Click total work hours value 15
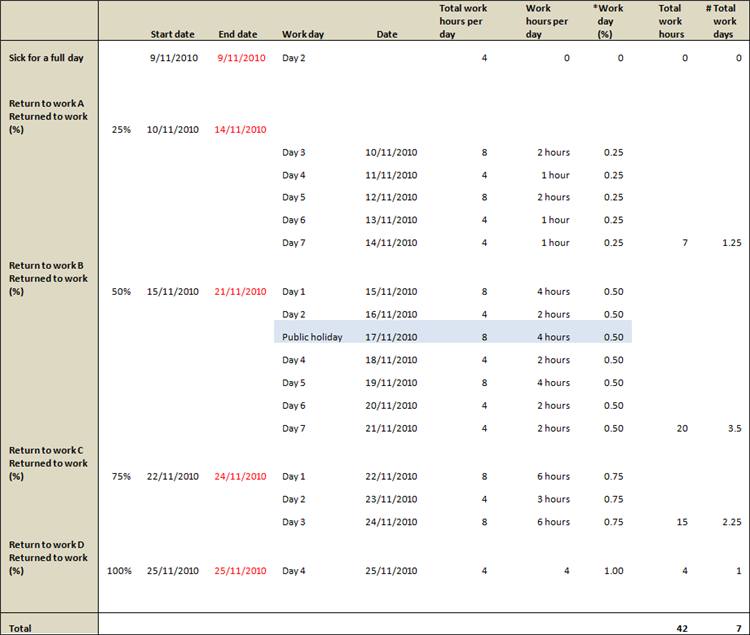This screenshot has height=635, width=750. [x=683, y=522]
